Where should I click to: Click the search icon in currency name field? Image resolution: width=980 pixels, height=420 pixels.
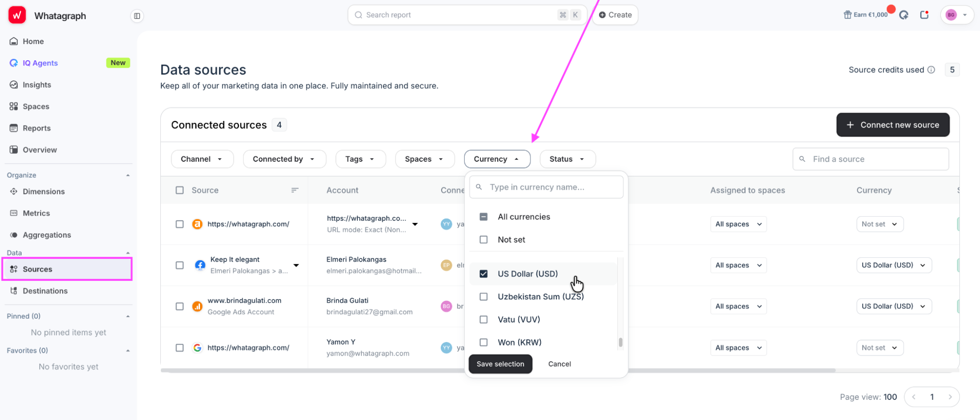(479, 187)
